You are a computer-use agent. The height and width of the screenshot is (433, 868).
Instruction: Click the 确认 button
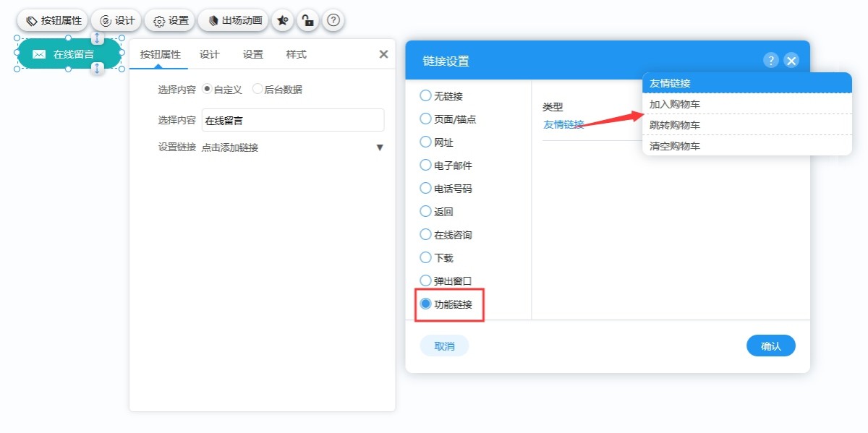point(771,346)
